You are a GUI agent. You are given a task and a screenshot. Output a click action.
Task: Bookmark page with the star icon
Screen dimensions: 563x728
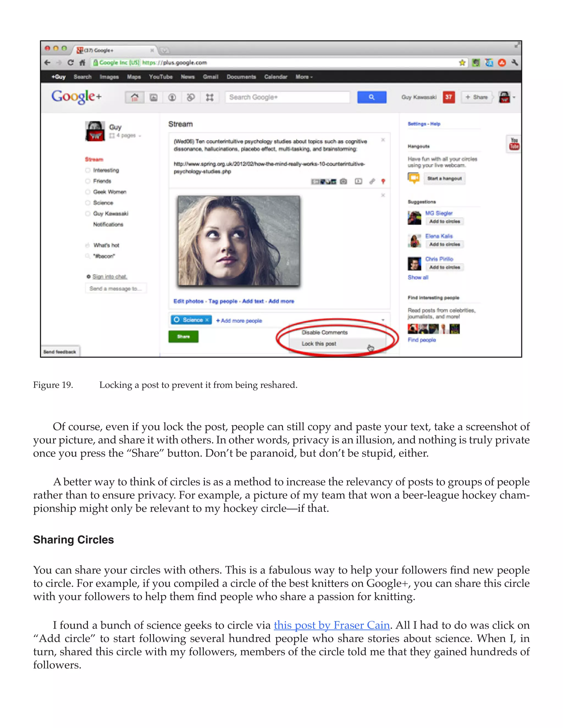coord(462,63)
